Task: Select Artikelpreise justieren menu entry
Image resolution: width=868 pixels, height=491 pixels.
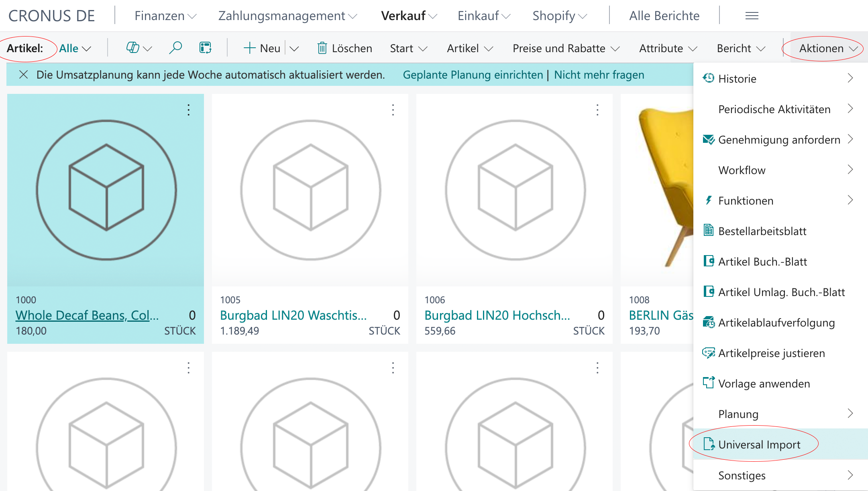Action: 780,353
